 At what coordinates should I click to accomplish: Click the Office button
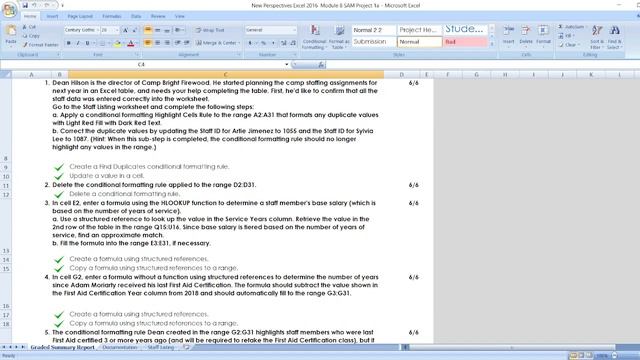[9, 9]
